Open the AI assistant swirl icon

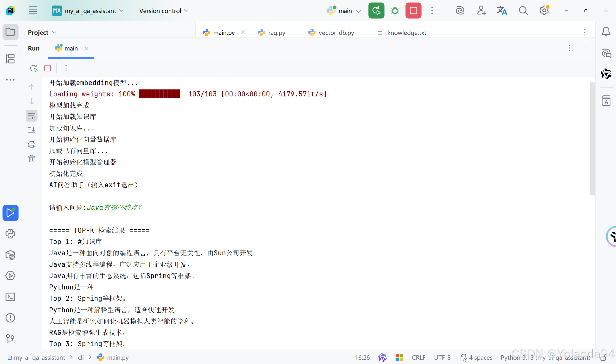click(460, 11)
